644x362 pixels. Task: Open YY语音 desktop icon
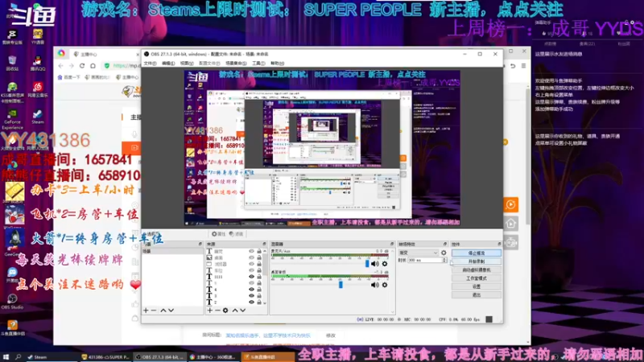(37, 36)
